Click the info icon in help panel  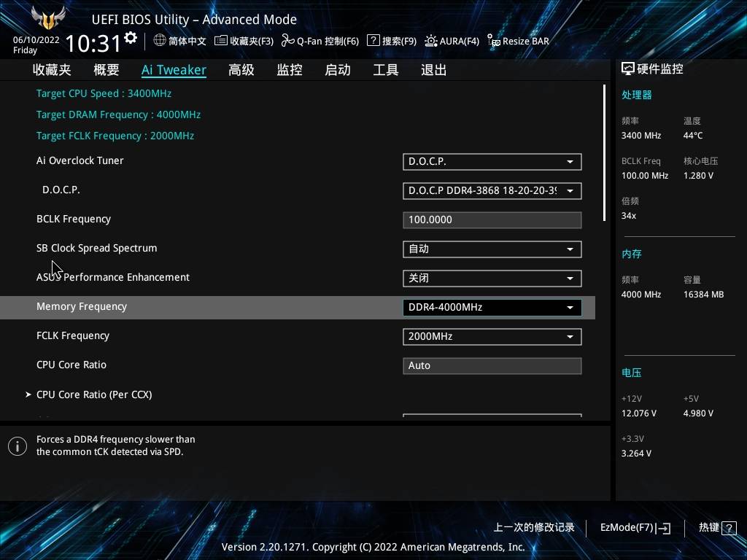click(x=18, y=446)
